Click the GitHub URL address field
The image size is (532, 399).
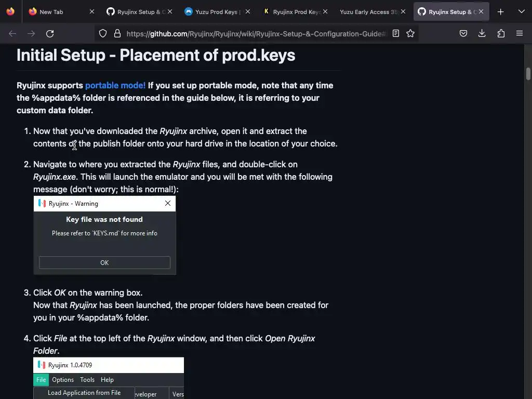(x=256, y=34)
